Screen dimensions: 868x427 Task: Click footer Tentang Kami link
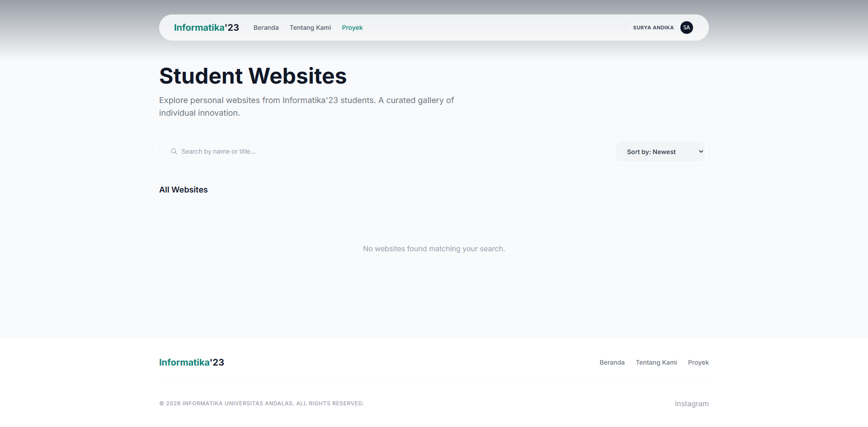[x=656, y=362]
